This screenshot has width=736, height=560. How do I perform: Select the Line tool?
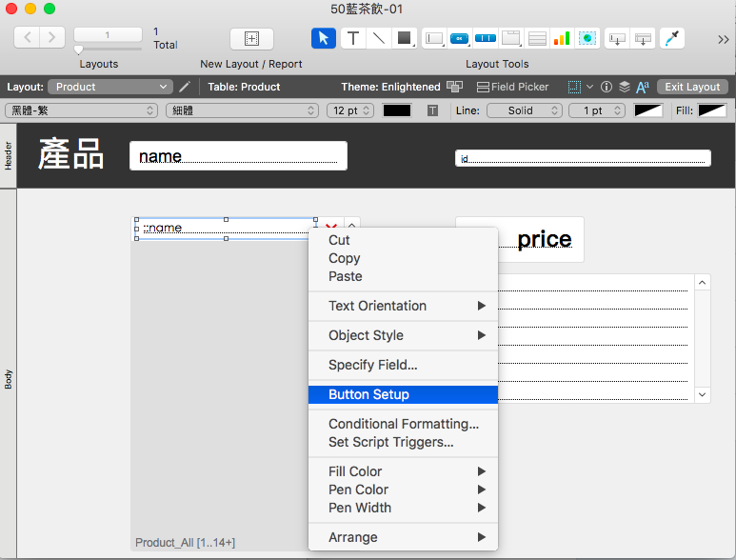378,38
